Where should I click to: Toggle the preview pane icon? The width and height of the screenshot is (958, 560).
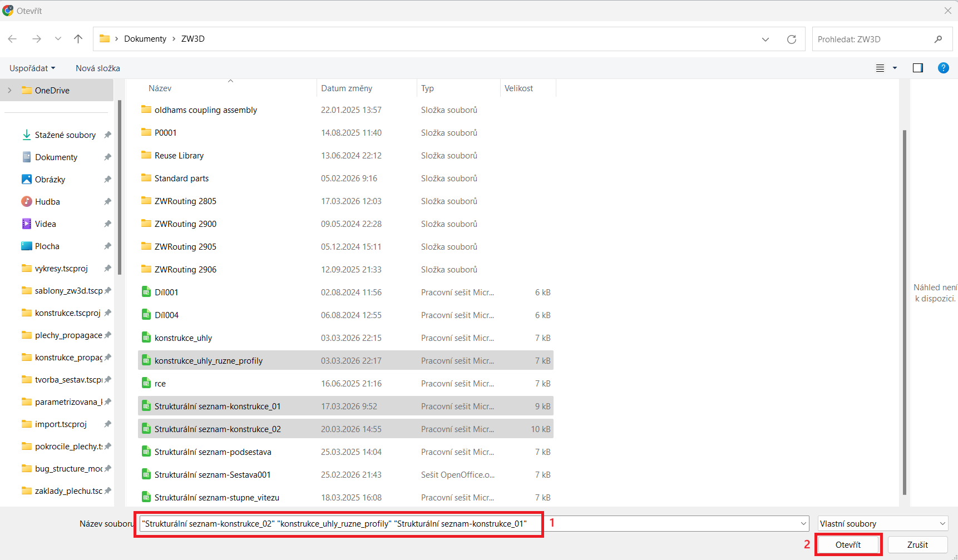(917, 68)
